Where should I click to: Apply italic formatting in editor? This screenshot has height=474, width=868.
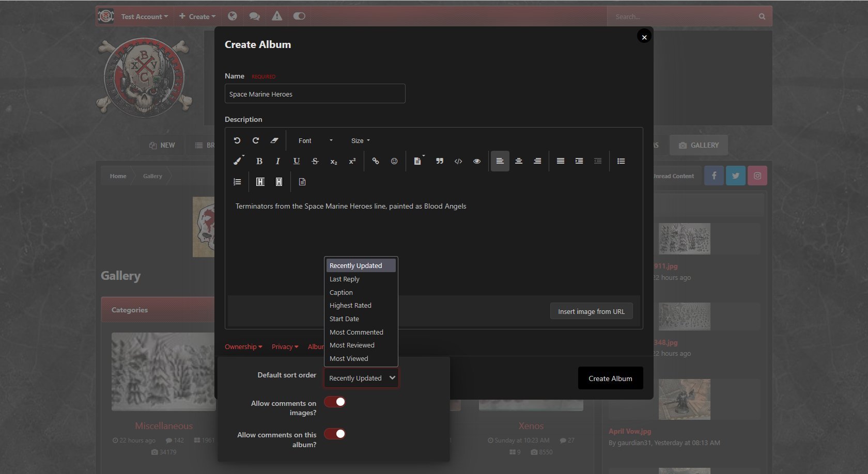tap(278, 161)
